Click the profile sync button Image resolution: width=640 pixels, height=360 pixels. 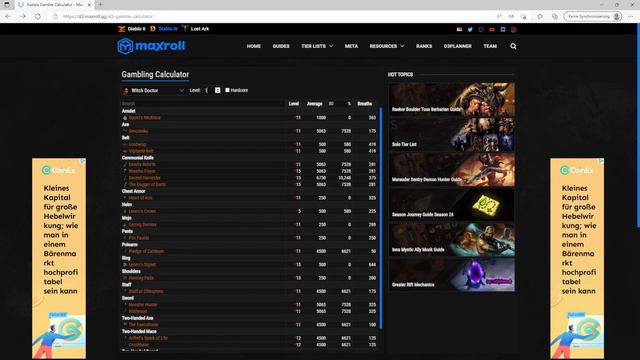(594, 16)
